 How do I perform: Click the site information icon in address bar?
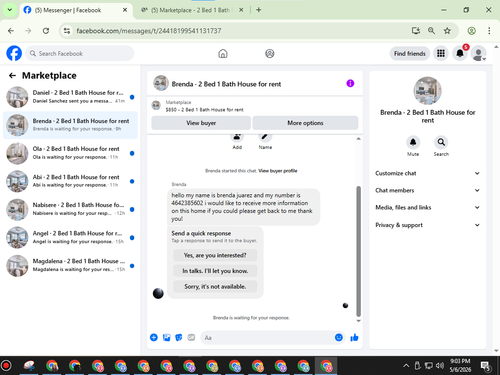coord(67,31)
